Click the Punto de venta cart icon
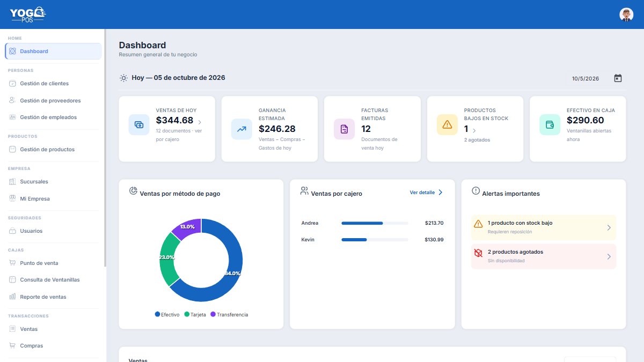The height and width of the screenshot is (362, 644). tap(12, 263)
